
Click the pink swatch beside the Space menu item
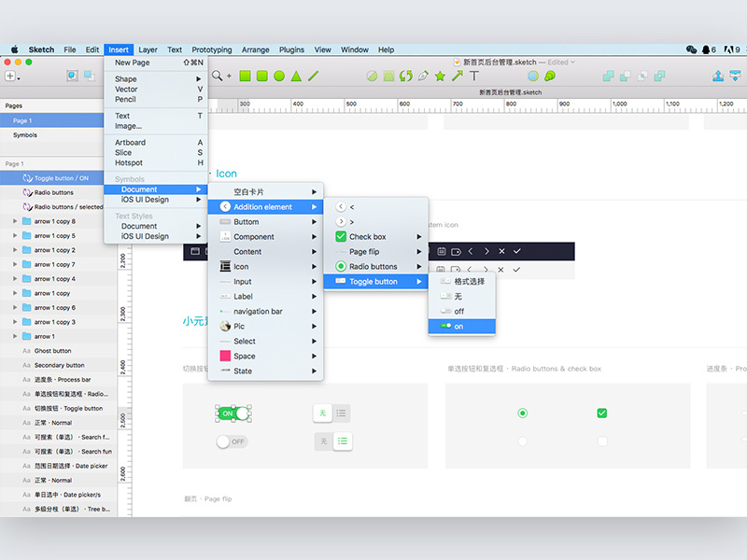[225, 356]
